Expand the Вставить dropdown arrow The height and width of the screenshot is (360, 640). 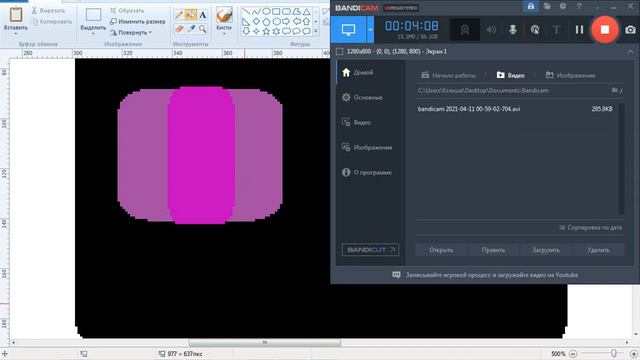pos(16,33)
